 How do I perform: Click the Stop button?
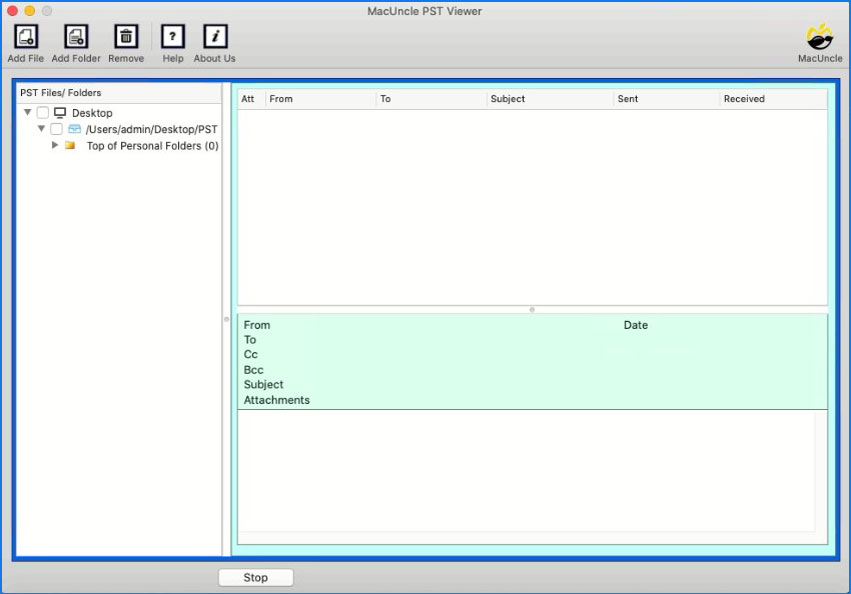tap(256, 577)
